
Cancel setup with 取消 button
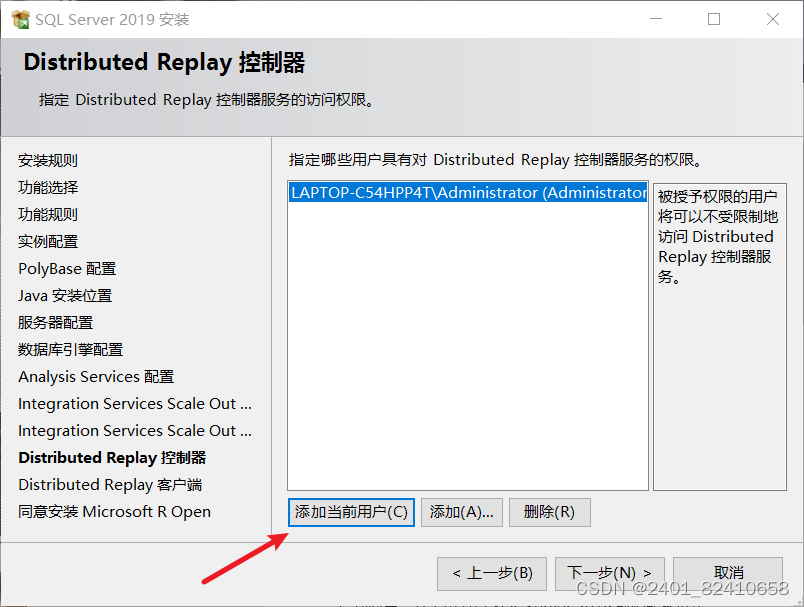[728, 573]
